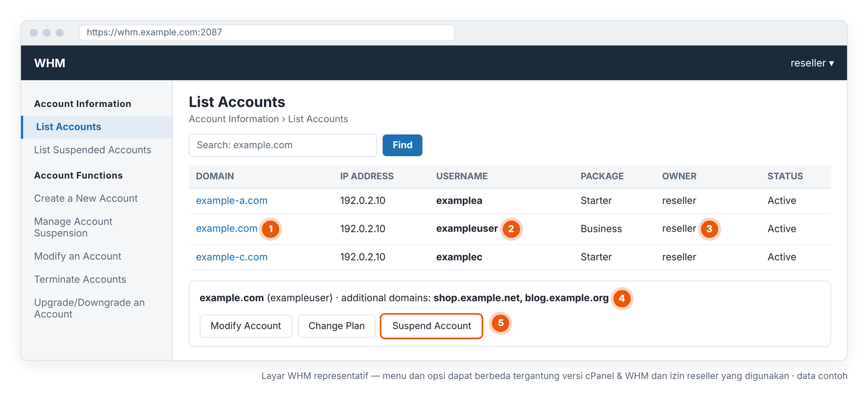Click the Suspend Account button

(x=432, y=326)
